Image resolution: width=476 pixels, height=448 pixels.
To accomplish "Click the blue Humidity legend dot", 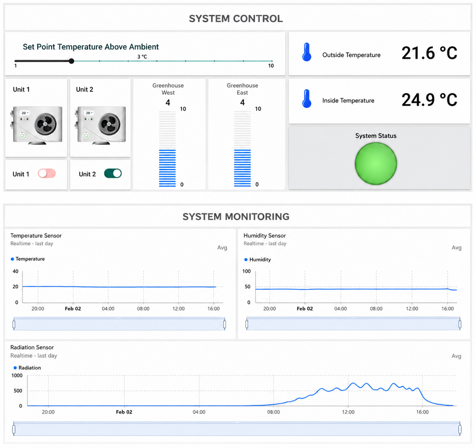I will 246,260.
